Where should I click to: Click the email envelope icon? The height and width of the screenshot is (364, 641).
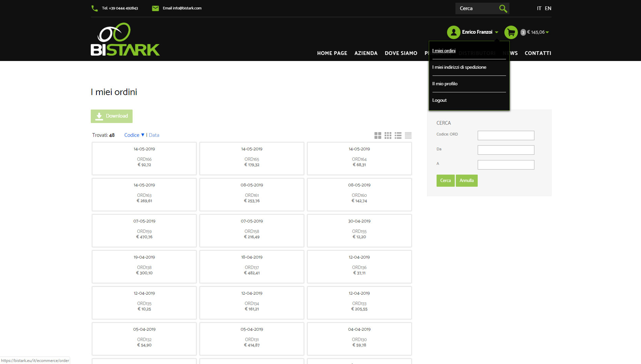155,8
